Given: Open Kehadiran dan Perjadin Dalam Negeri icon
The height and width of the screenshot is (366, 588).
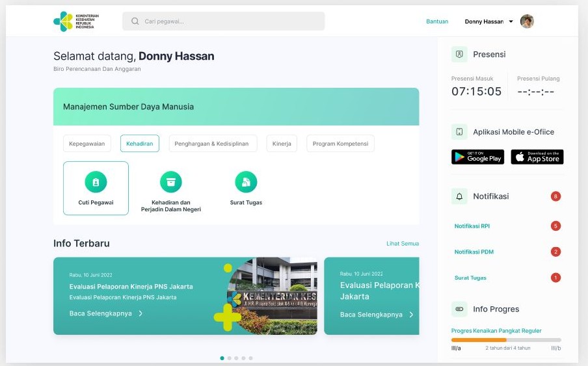Looking at the screenshot, I should click(x=171, y=182).
